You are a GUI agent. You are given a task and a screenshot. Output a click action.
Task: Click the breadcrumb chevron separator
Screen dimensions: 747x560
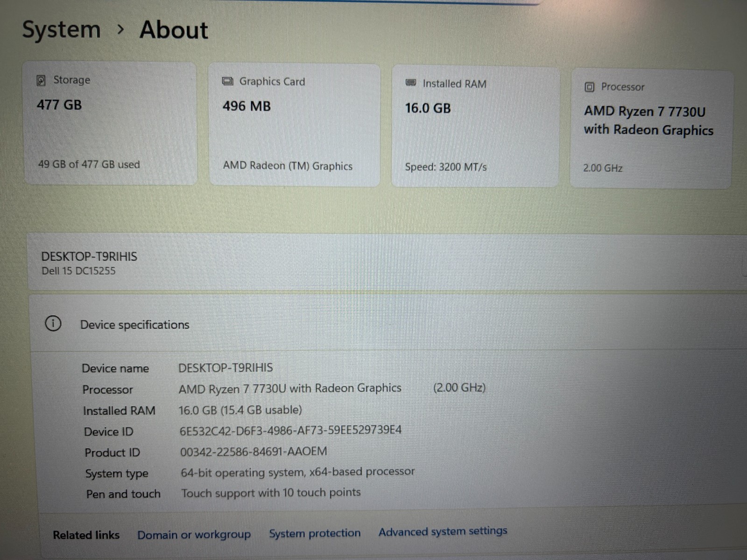121,29
